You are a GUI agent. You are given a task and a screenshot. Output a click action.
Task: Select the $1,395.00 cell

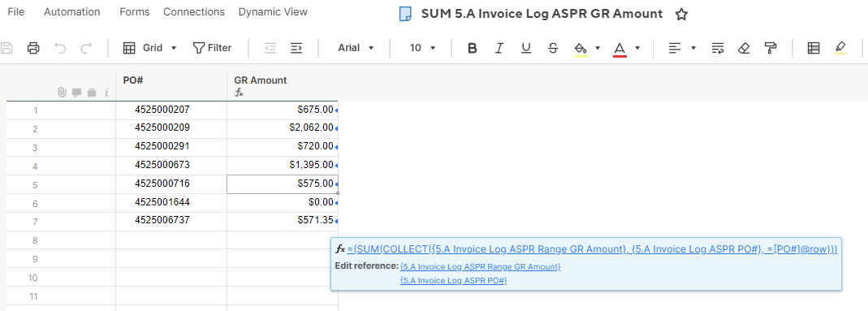[x=283, y=166]
